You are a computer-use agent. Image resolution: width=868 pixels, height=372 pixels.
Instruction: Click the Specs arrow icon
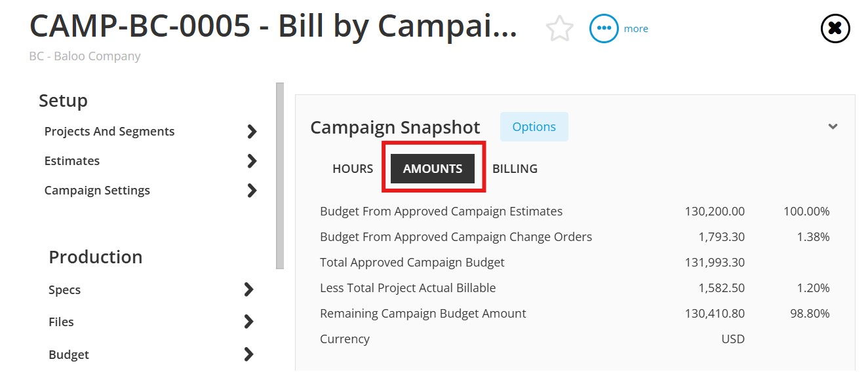click(248, 289)
